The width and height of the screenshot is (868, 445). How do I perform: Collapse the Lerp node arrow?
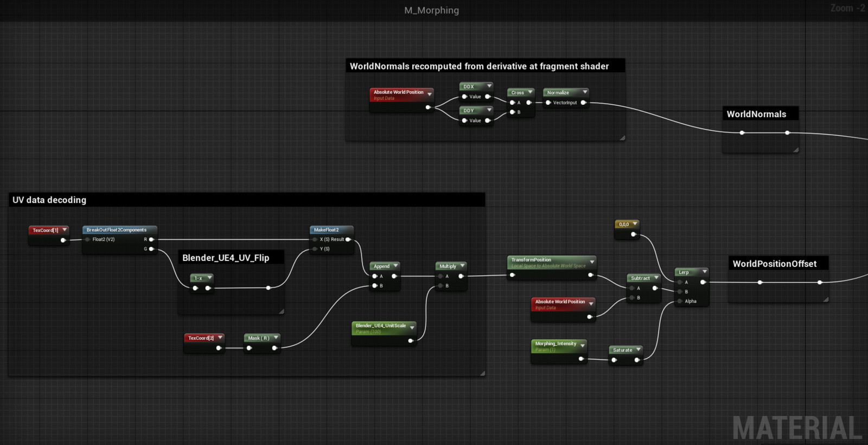tap(704, 271)
